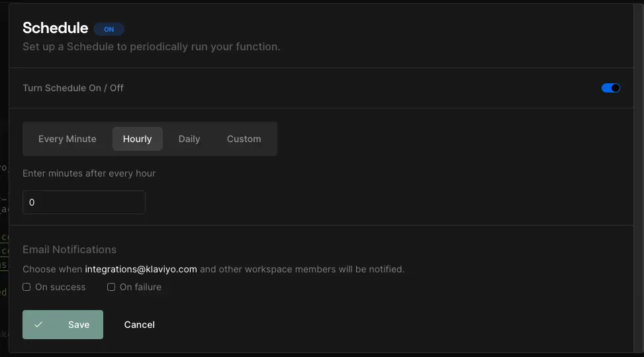Click the Email Notifications section heading

coord(69,249)
